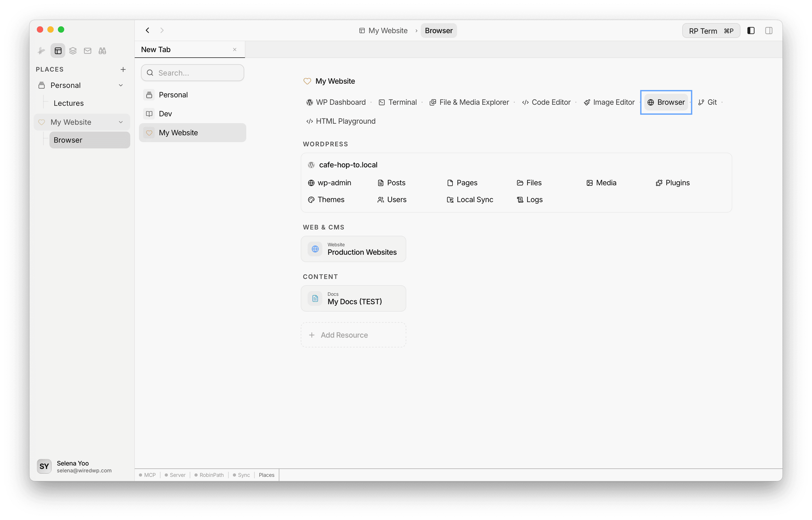Viewport: 812px width, 520px height.
Task: Open RP Term button
Action: click(711, 31)
